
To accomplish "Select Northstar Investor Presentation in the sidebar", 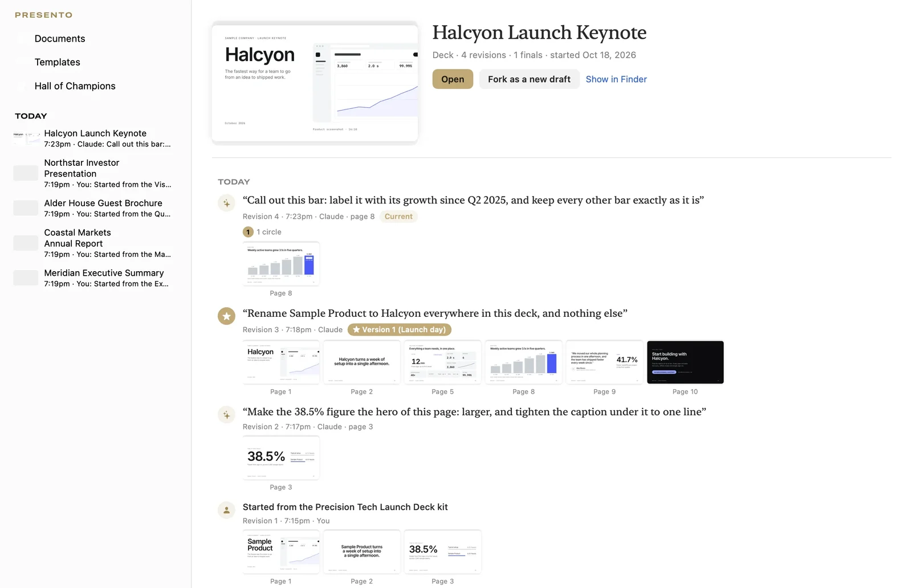I will pyautogui.click(x=93, y=173).
